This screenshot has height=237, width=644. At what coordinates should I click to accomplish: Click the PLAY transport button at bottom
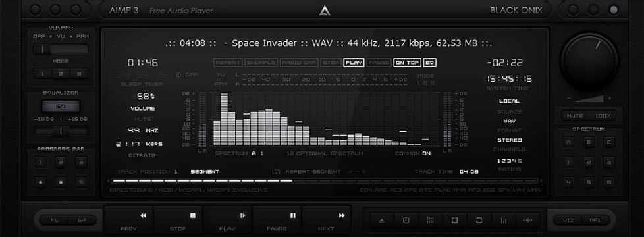(x=228, y=221)
